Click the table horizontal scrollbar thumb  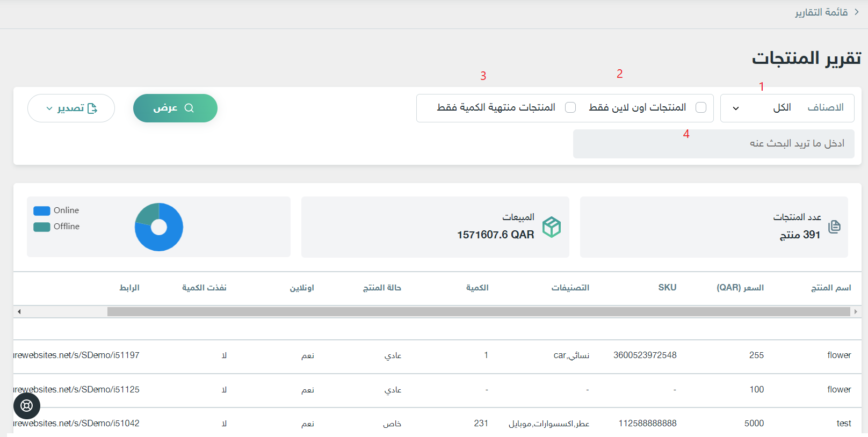[479, 311]
